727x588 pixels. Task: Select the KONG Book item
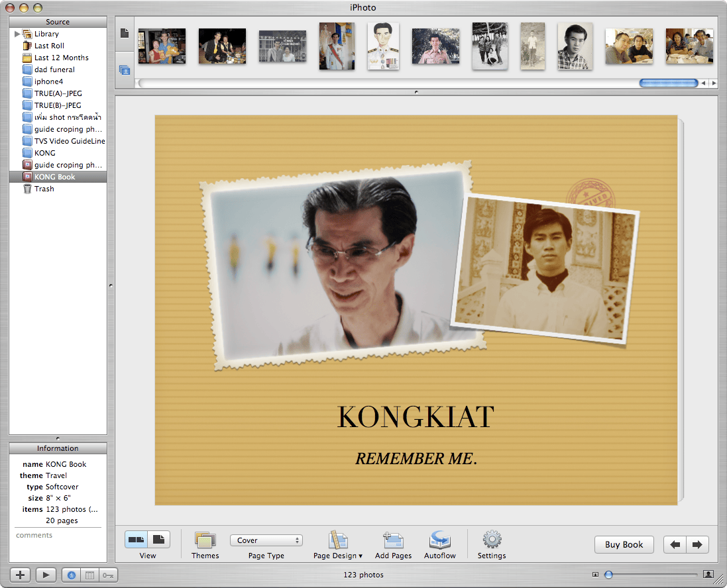point(58,177)
